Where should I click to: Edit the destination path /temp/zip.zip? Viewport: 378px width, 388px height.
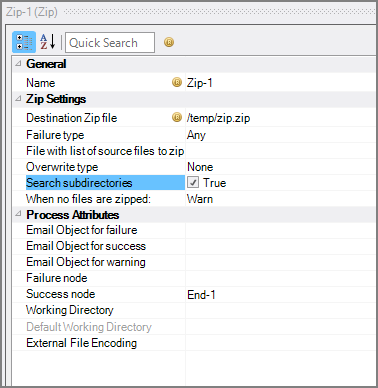pos(218,118)
